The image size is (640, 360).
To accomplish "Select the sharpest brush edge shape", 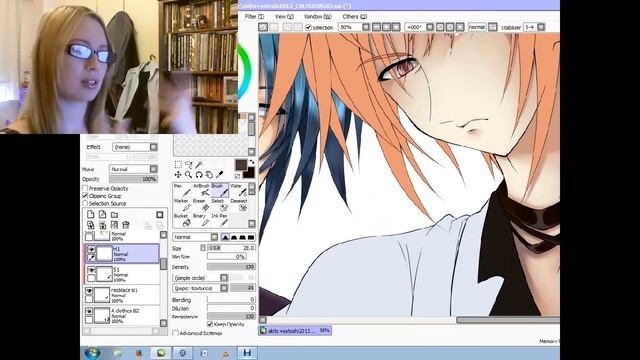I will [225, 237].
